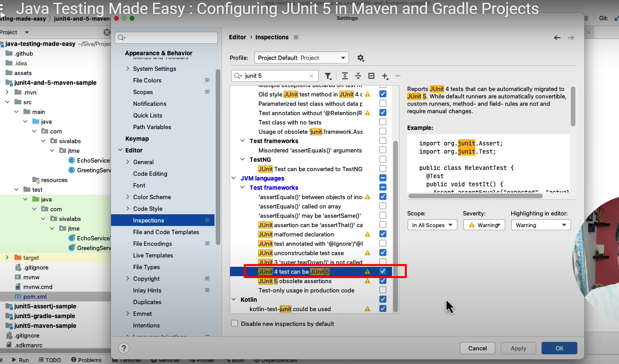This screenshot has width=619, height=364.
Task: Expand the Color Scheme settings node
Action: pos(128,197)
